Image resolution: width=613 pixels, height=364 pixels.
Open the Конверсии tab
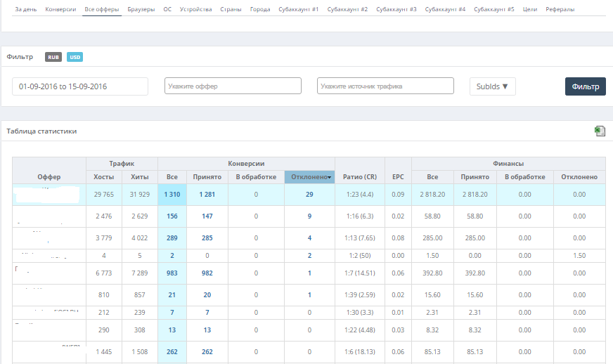point(60,9)
